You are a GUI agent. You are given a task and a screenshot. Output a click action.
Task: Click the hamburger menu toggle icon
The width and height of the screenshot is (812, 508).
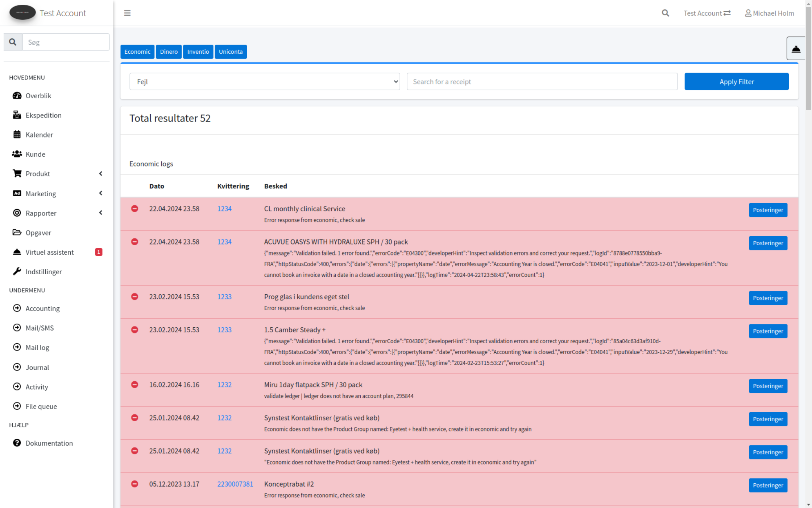click(x=127, y=13)
